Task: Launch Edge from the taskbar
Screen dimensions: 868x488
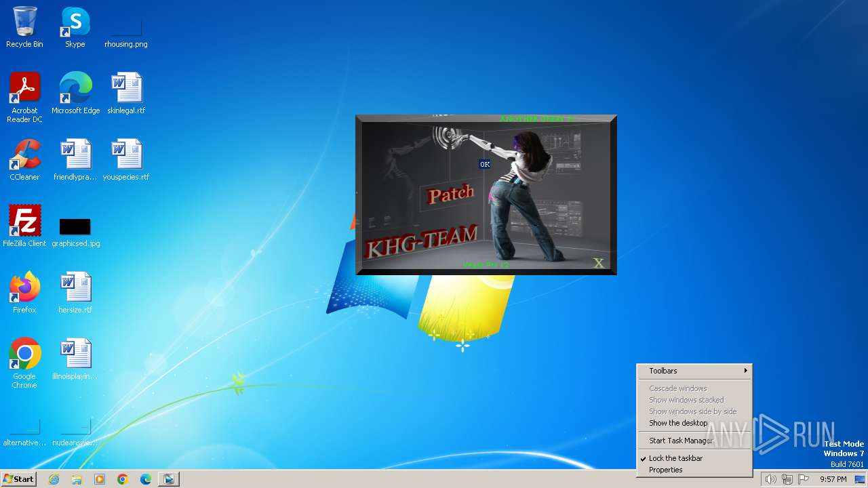Action: point(146,479)
